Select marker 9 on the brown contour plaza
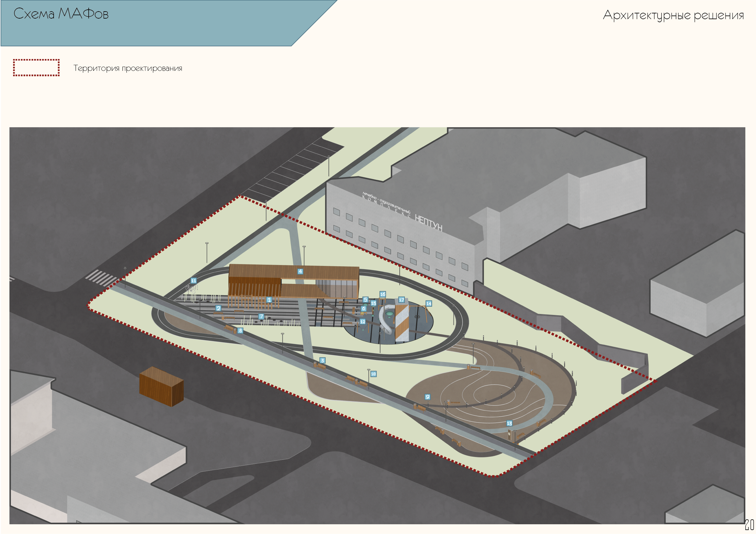This screenshot has height=534, width=756. click(x=427, y=397)
